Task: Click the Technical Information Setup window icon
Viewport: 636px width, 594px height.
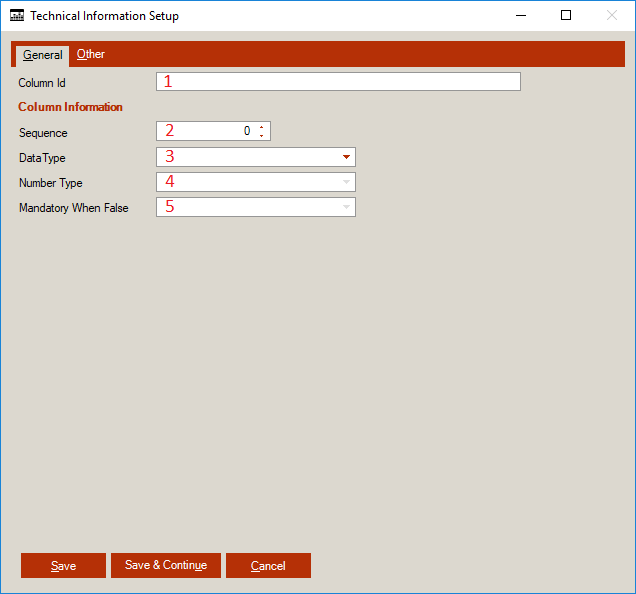Action: pyautogui.click(x=16, y=16)
